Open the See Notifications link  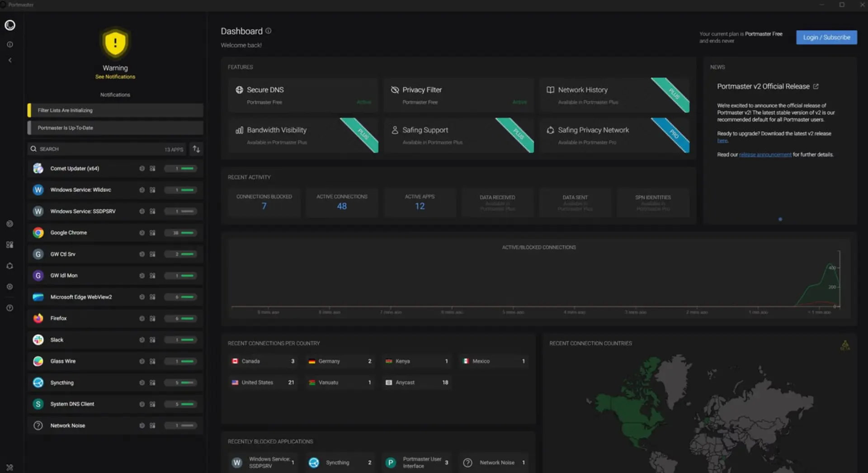click(x=115, y=77)
